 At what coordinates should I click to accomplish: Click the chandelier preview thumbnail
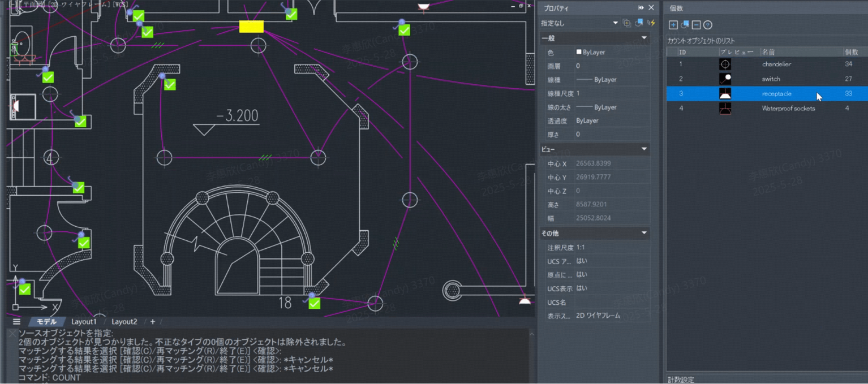(x=725, y=64)
